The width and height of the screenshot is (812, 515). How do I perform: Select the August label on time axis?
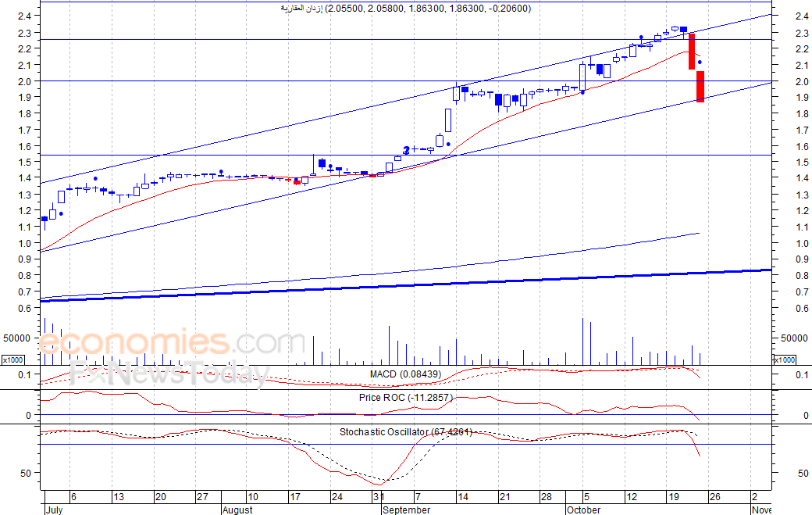(x=237, y=510)
